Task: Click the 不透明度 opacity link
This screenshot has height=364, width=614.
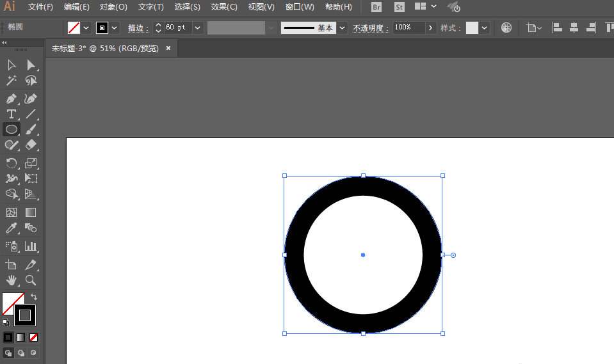Action: pyautogui.click(x=370, y=28)
